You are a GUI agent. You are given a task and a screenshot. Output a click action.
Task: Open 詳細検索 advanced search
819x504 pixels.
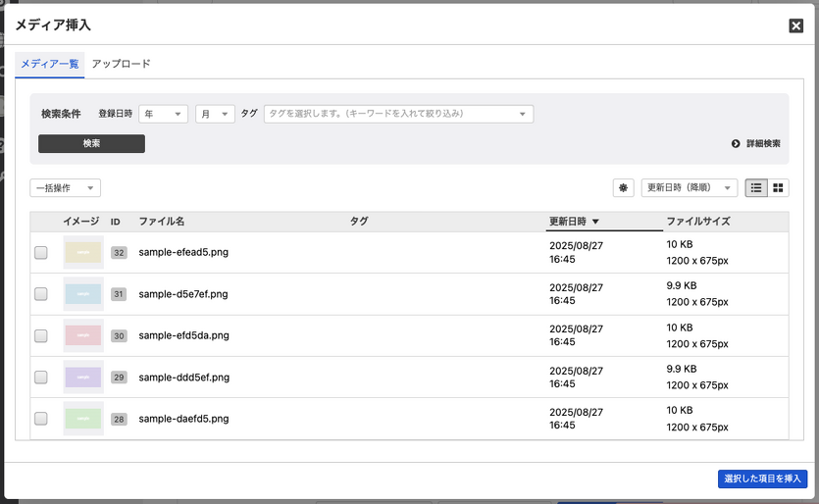(756, 144)
